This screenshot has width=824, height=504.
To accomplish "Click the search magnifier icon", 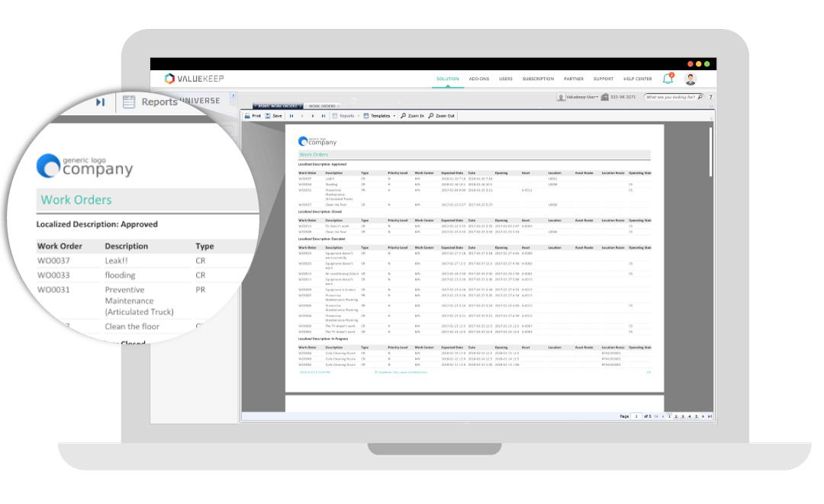I will (700, 97).
